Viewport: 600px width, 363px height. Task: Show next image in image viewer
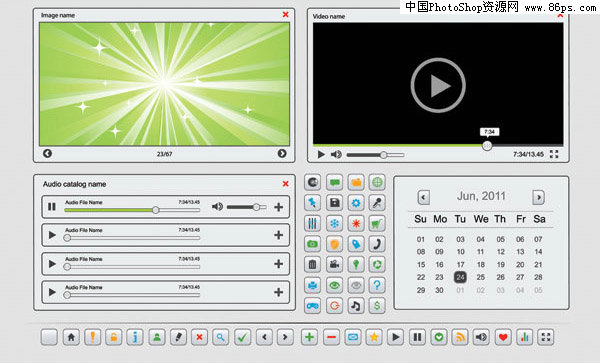click(282, 153)
